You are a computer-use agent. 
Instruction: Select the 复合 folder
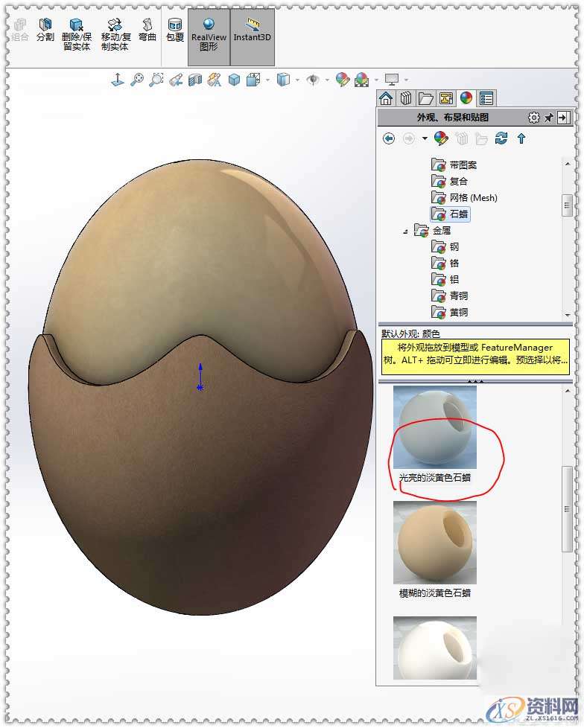tap(449, 181)
